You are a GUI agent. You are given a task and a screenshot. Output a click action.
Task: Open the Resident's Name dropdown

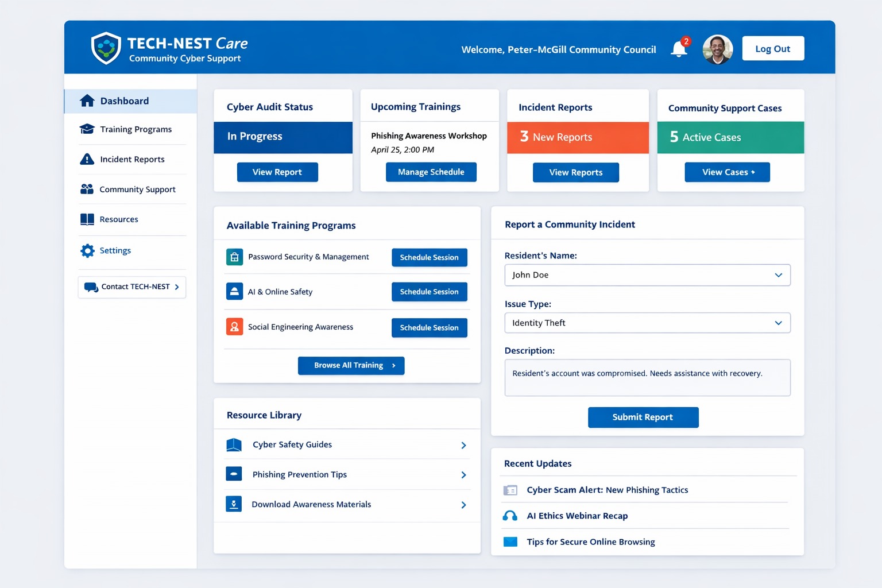tap(647, 275)
